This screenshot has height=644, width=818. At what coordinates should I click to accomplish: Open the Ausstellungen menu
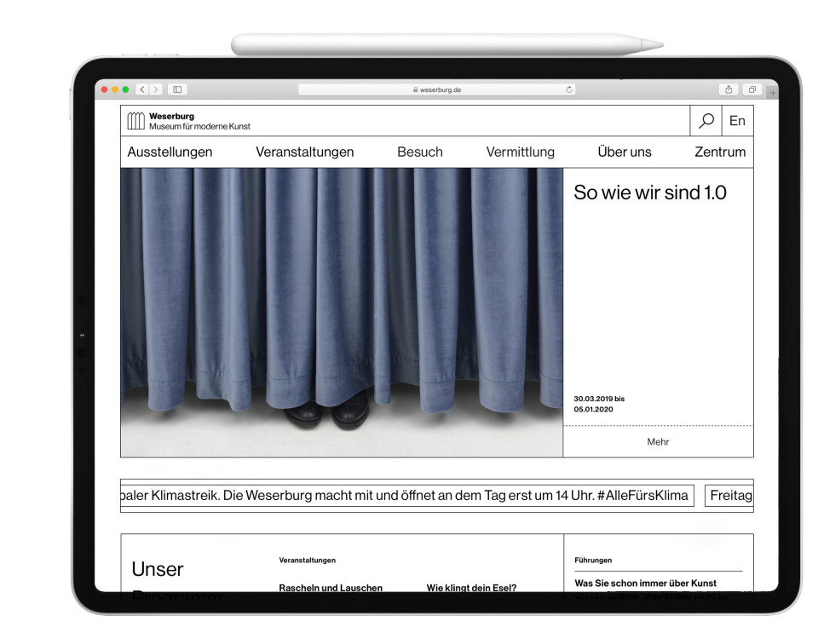[170, 152]
